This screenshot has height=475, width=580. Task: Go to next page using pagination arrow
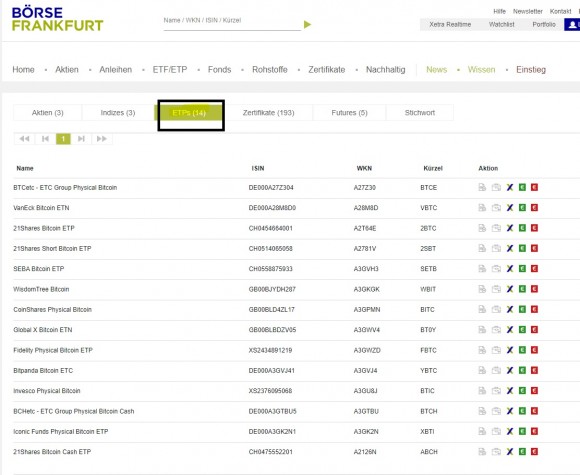point(81,139)
